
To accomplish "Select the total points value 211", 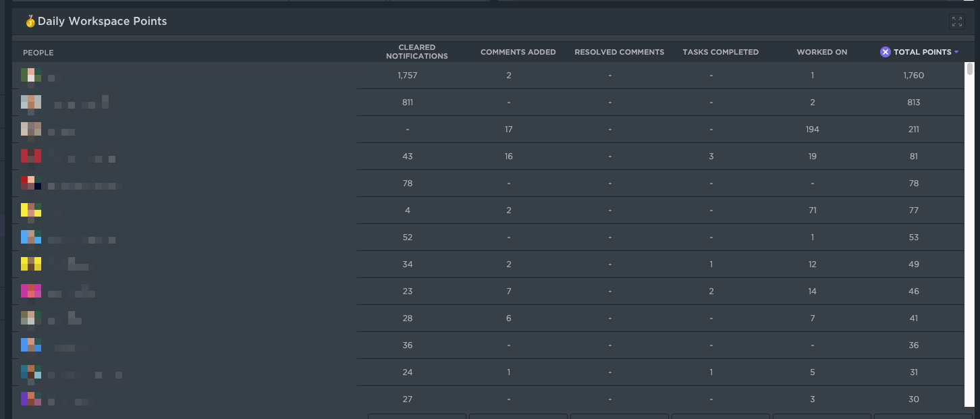I will [x=914, y=130].
